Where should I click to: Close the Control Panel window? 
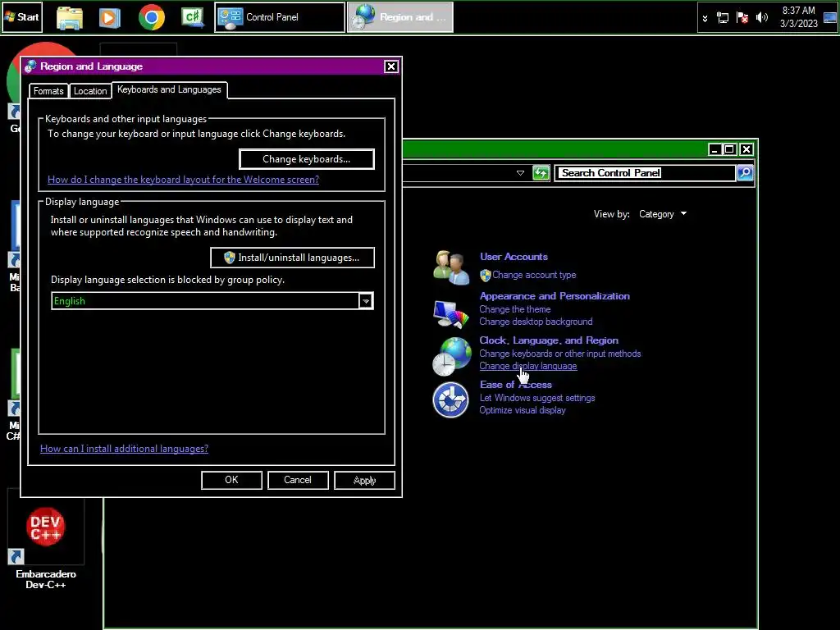pyautogui.click(x=746, y=149)
